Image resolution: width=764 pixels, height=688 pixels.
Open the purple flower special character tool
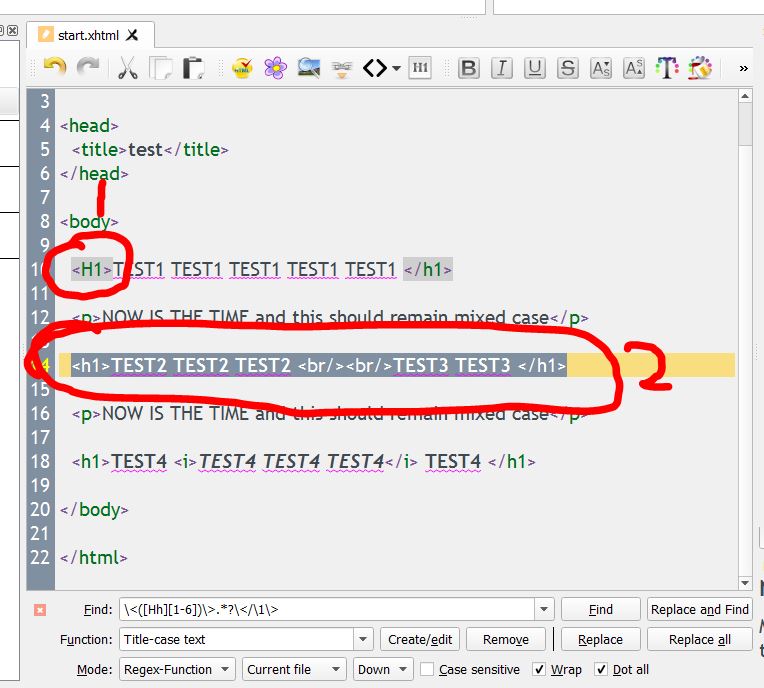pos(275,68)
